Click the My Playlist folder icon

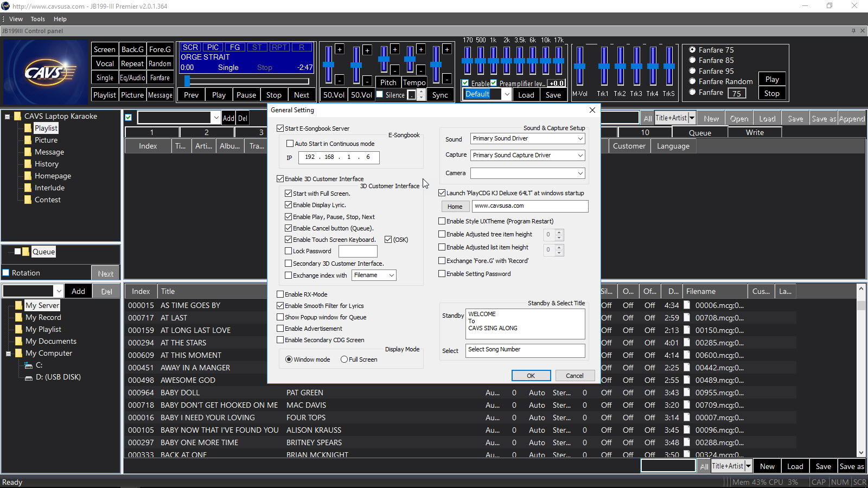[18, 329]
